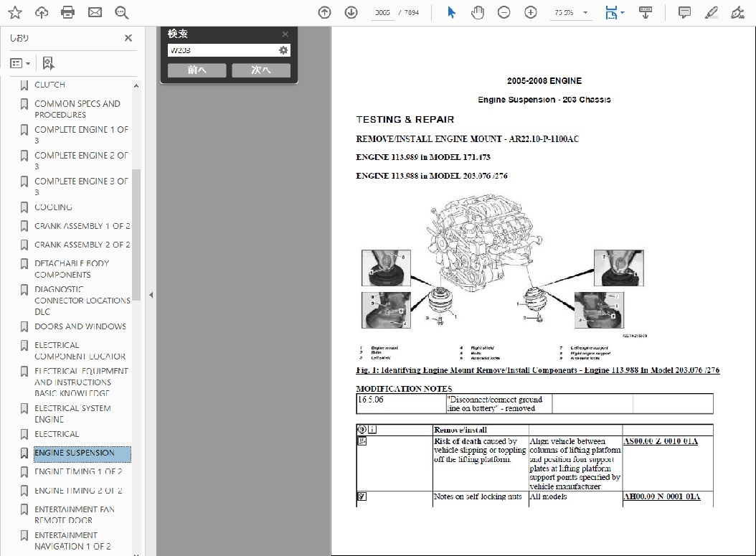Zoom in with plus button
Screen dimensions: 756x556
tap(530, 12)
